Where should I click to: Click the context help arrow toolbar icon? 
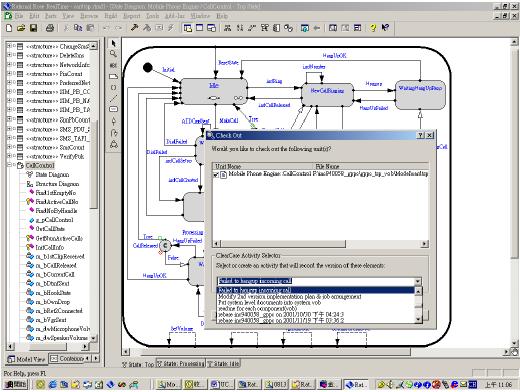385,28
